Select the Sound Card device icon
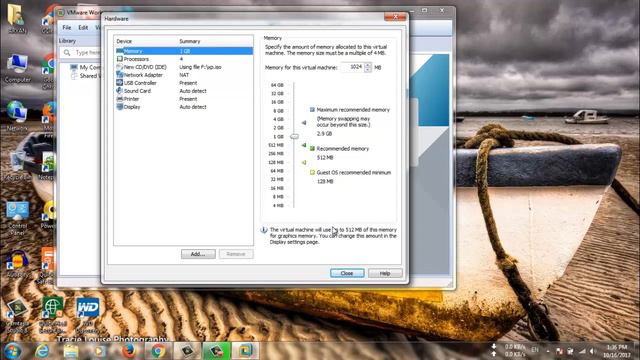Viewport: 640px width, 360px height. pyautogui.click(x=120, y=91)
